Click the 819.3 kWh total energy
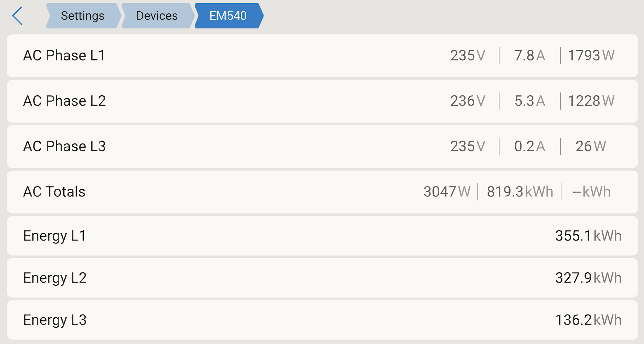The width and height of the screenshot is (644, 344). (520, 192)
